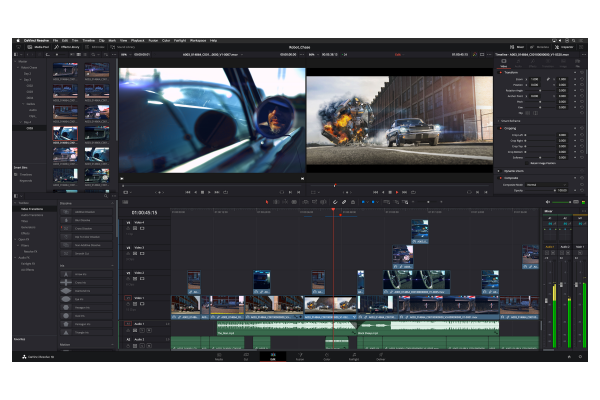Select the Trim Edit Mode tool
This screenshot has width=600, height=400.
276,202
